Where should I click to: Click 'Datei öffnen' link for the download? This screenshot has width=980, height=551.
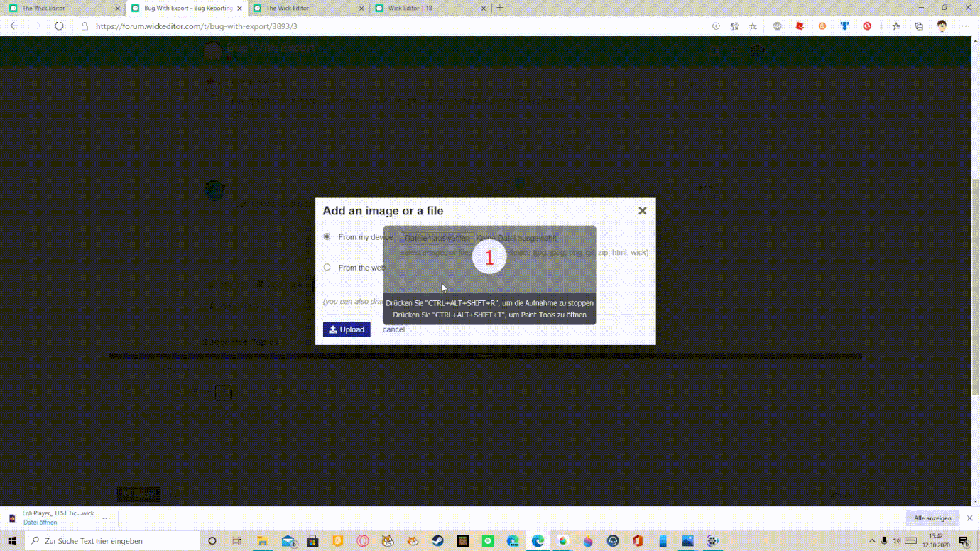(x=40, y=523)
